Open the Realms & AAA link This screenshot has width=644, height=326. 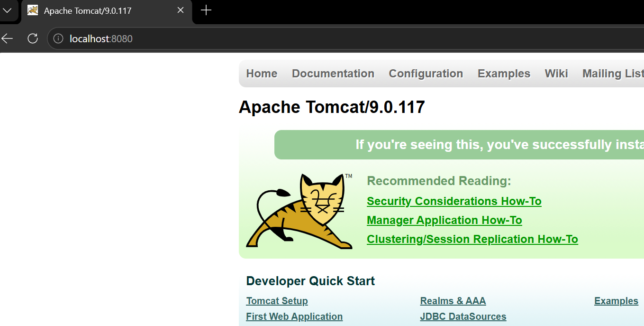453,301
